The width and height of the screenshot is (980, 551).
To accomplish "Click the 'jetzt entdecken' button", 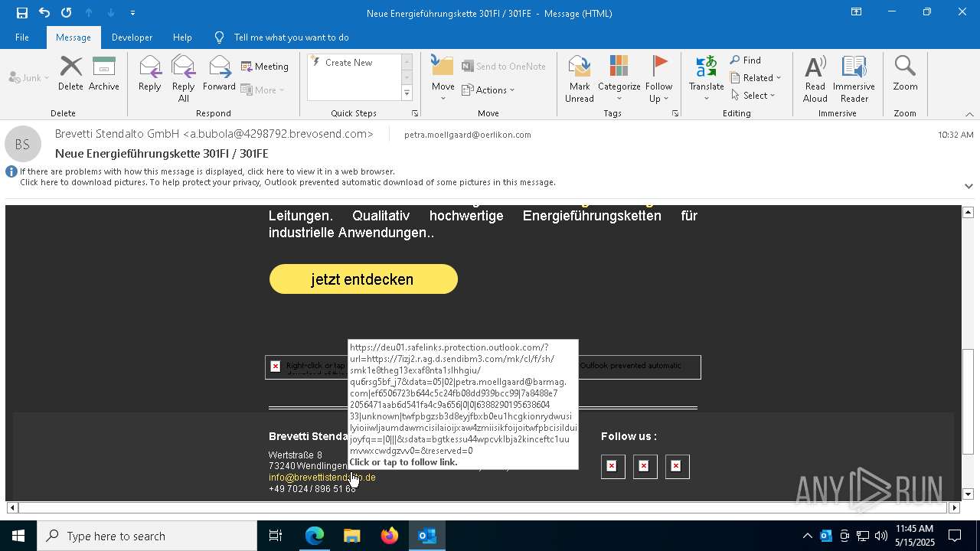I will (x=363, y=279).
